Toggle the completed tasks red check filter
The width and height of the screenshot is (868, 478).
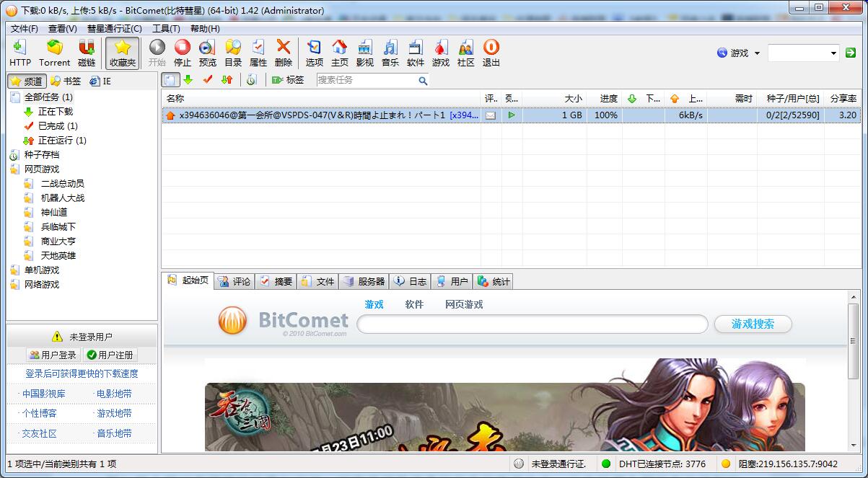208,80
